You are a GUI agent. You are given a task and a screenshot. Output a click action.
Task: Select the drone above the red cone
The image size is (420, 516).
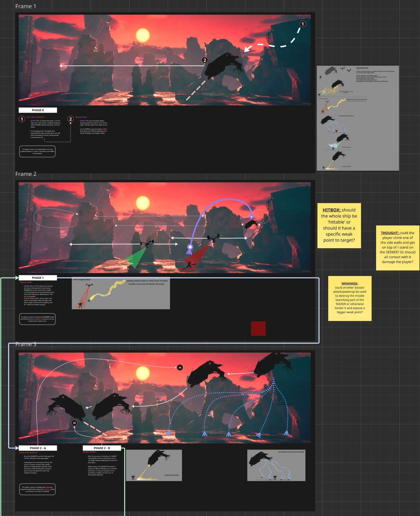click(213, 238)
